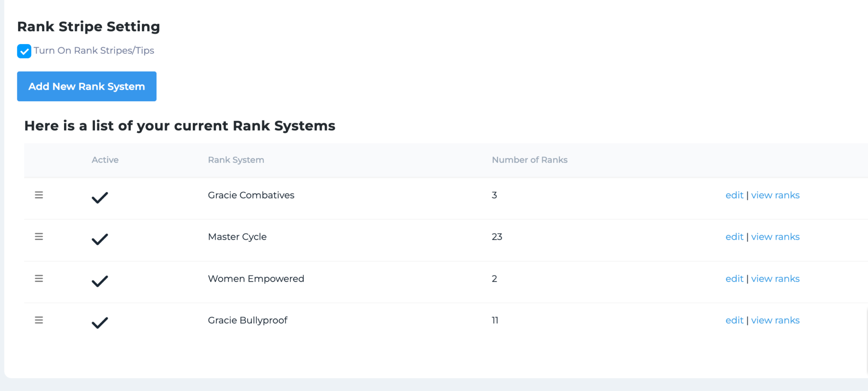Click drag handle icon for Gracie Combatives row
Viewport: 868px width, 391px height.
tap(39, 195)
